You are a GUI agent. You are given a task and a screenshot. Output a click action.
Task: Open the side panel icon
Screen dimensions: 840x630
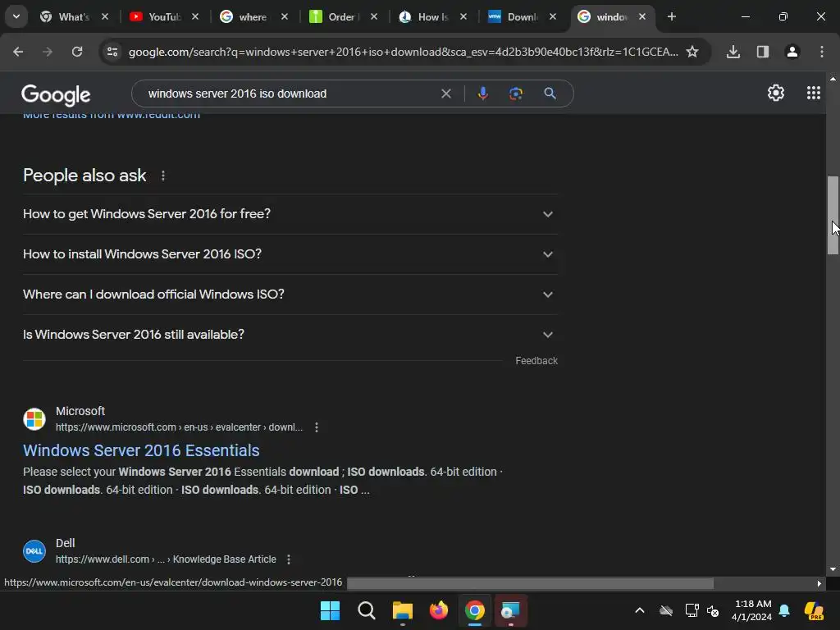pyautogui.click(x=763, y=52)
